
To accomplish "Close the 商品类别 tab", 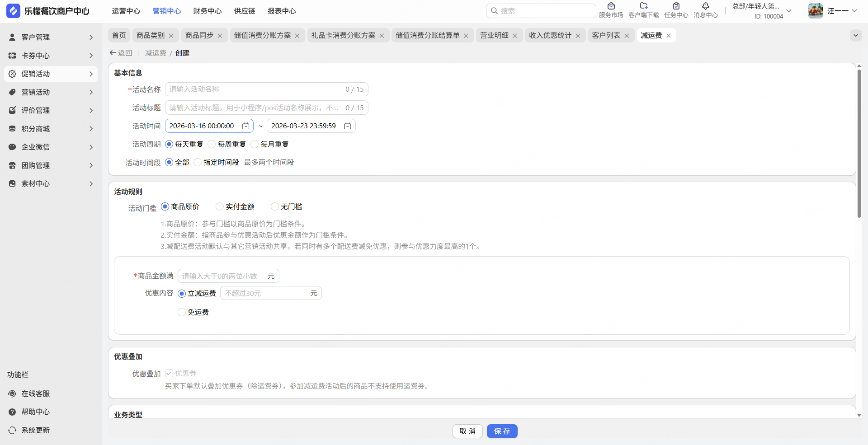I will pos(171,36).
